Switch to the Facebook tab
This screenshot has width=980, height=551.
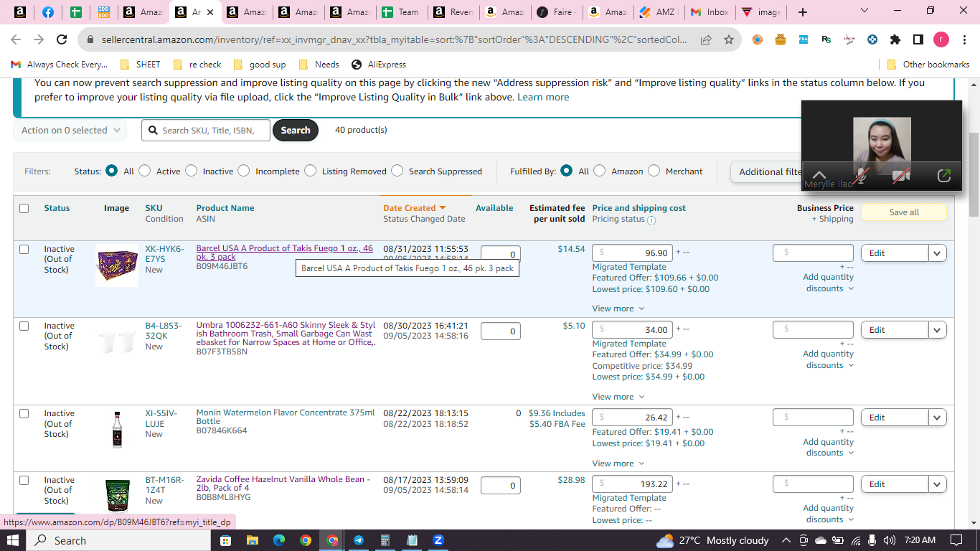47,12
